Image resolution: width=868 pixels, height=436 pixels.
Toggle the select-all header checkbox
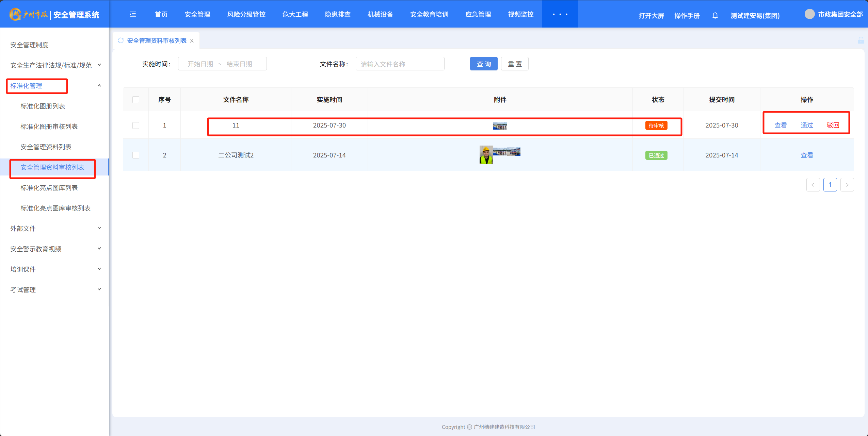[x=136, y=100]
